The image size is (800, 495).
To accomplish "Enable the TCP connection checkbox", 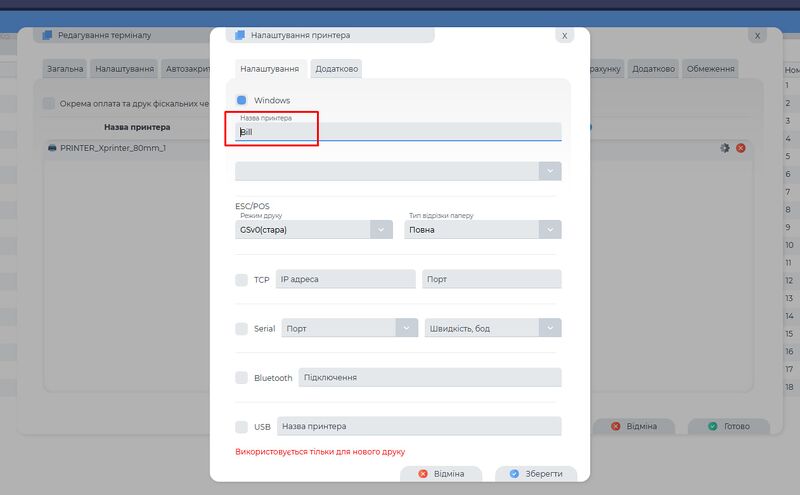I will [241, 280].
